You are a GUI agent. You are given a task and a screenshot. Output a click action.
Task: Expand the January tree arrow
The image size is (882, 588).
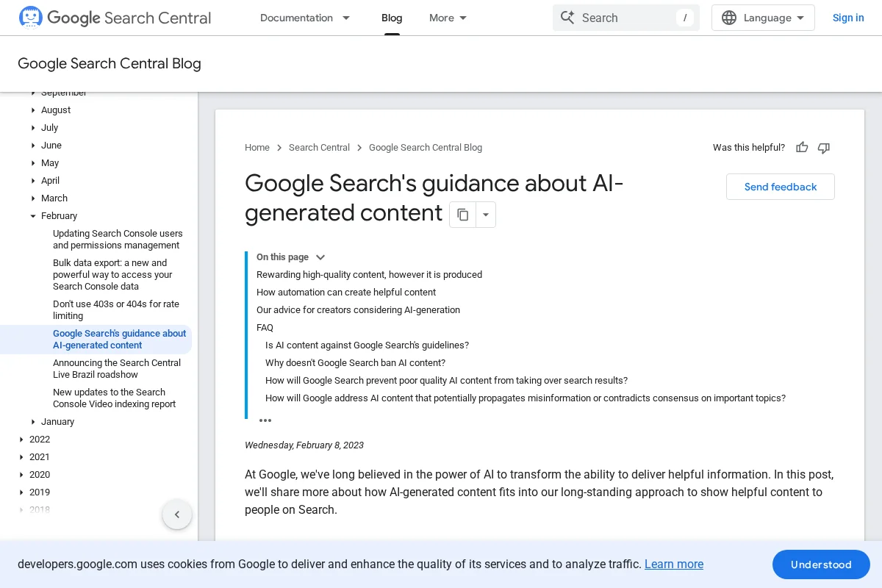pyautogui.click(x=33, y=422)
